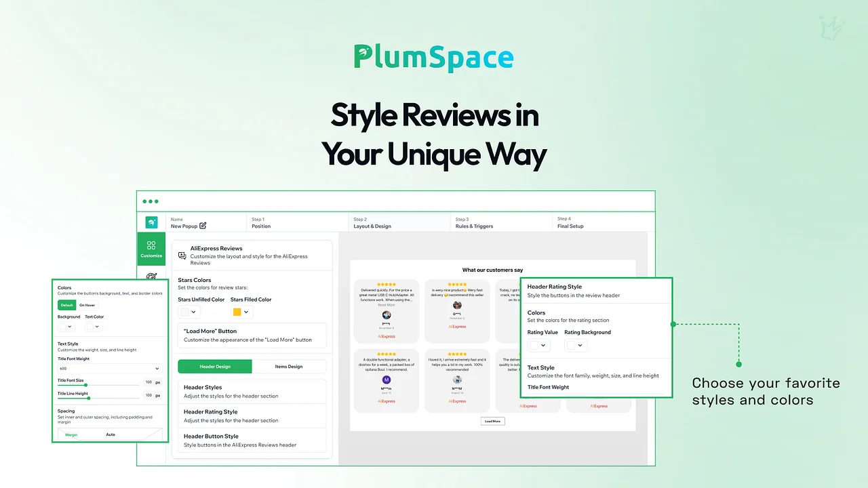Click the PlumSpace logo icon in the sidebar
Viewport: 868px width, 488px height.
point(151,222)
